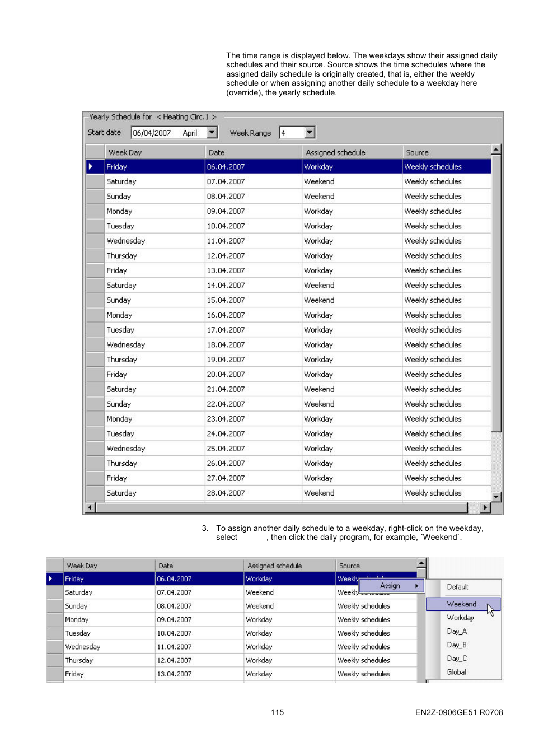Open the Start date dropdown arrow

click(x=212, y=133)
